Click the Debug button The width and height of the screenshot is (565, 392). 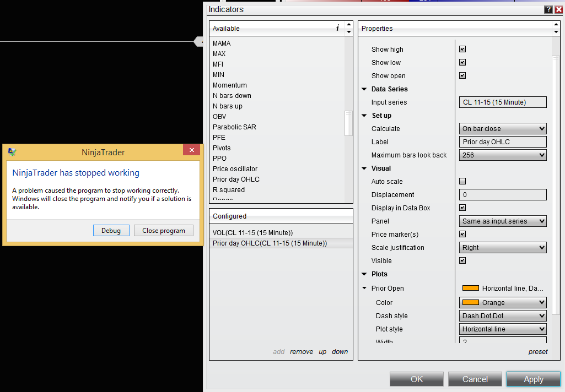pyautogui.click(x=111, y=230)
